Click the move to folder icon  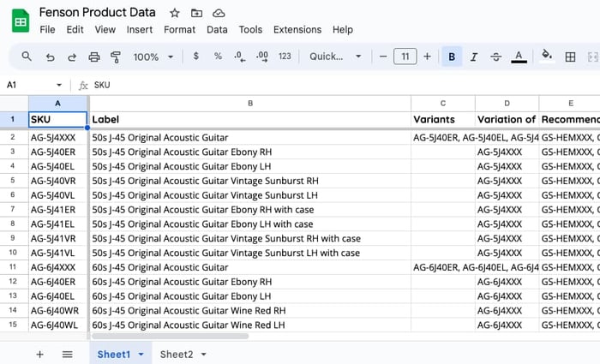tap(196, 13)
